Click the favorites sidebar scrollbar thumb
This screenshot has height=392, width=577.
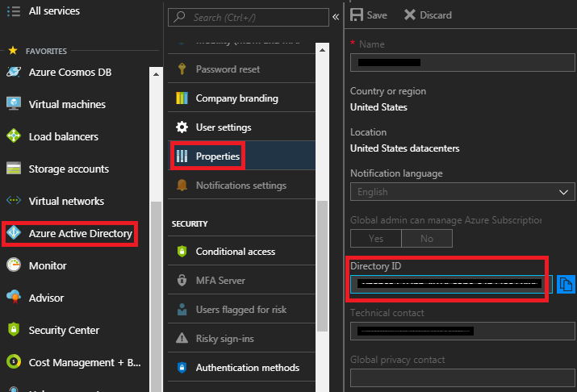(x=156, y=296)
